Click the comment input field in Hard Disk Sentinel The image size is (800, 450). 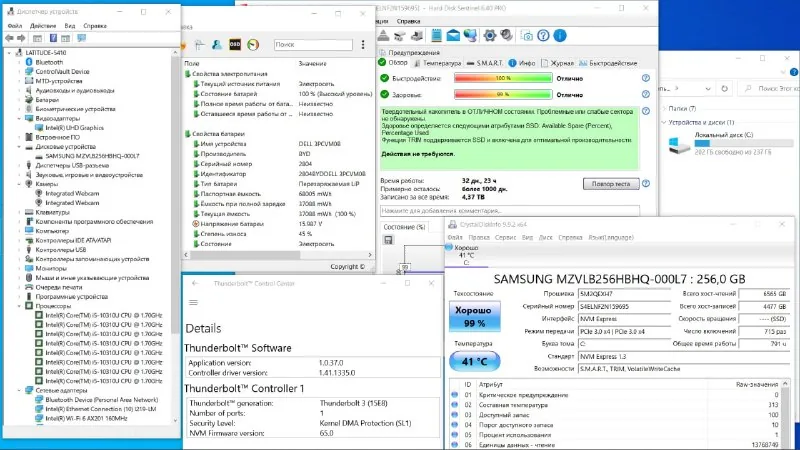(510, 210)
